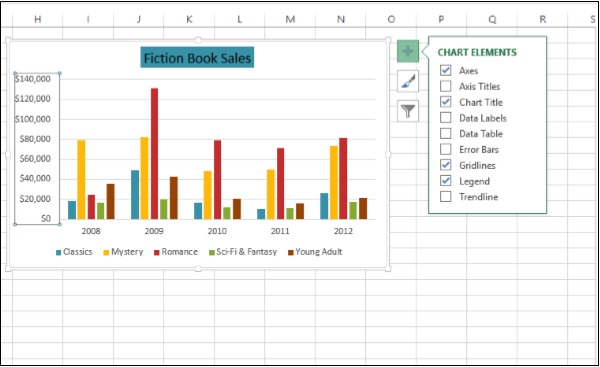Select the blue Classics bar for 2009
Screen dimensions: 600x367
pyautogui.click(x=135, y=194)
